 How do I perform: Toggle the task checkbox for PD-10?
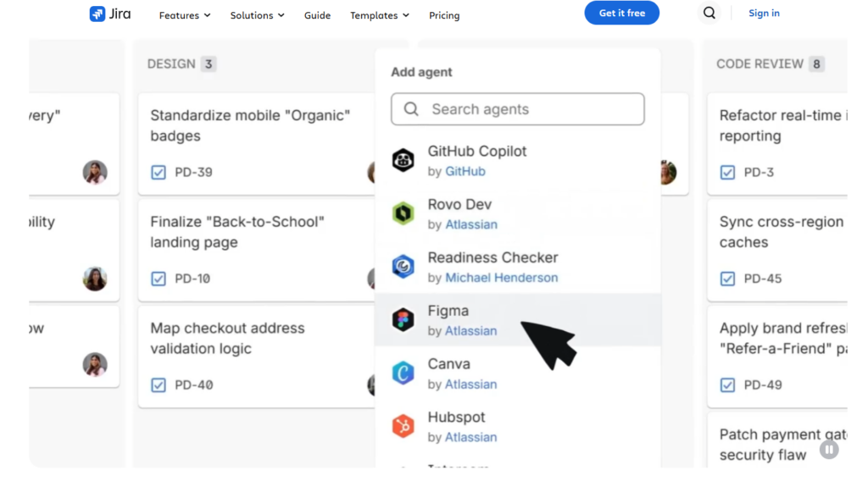[x=159, y=279]
